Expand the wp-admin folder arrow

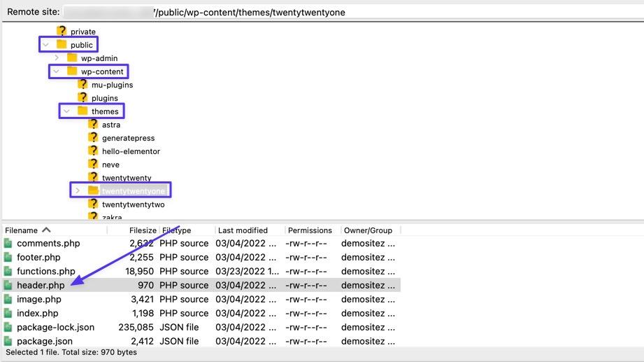[57, 58]
